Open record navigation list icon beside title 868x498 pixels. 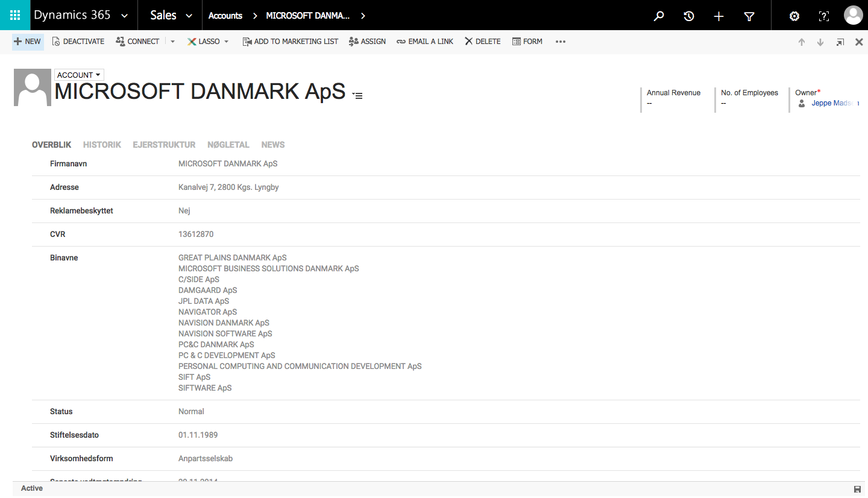357,95
